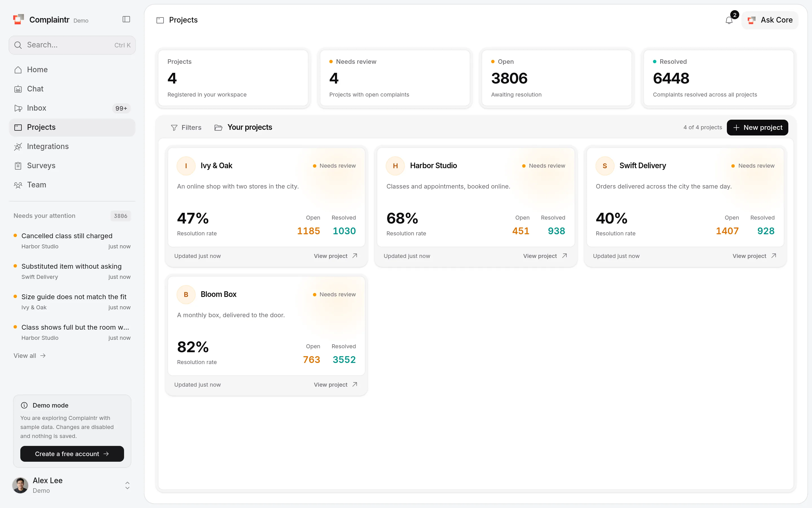Open the Integrations page

[x=72, y=146]
